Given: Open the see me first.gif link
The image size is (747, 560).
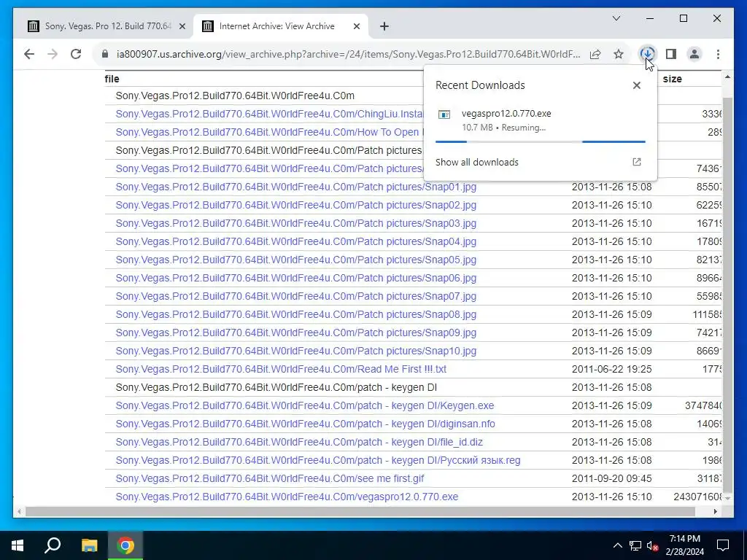Looking at the screenshot, I should 270,478.
